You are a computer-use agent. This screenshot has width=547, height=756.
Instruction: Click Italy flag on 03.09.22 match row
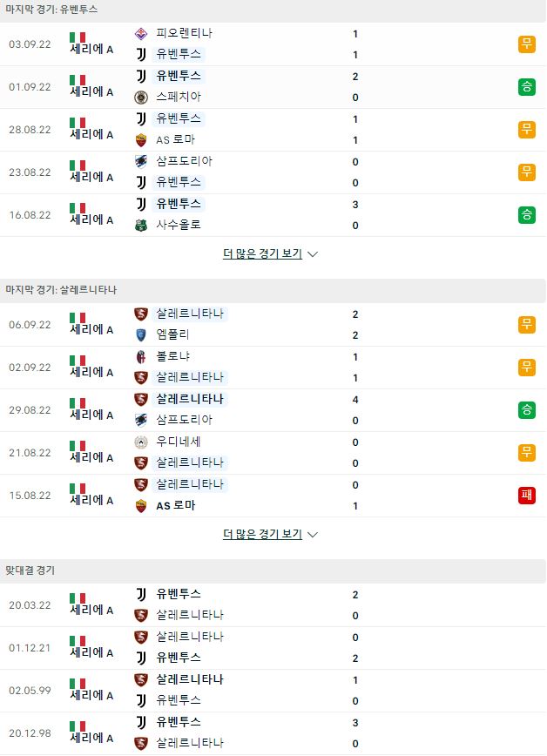(78, 37)
